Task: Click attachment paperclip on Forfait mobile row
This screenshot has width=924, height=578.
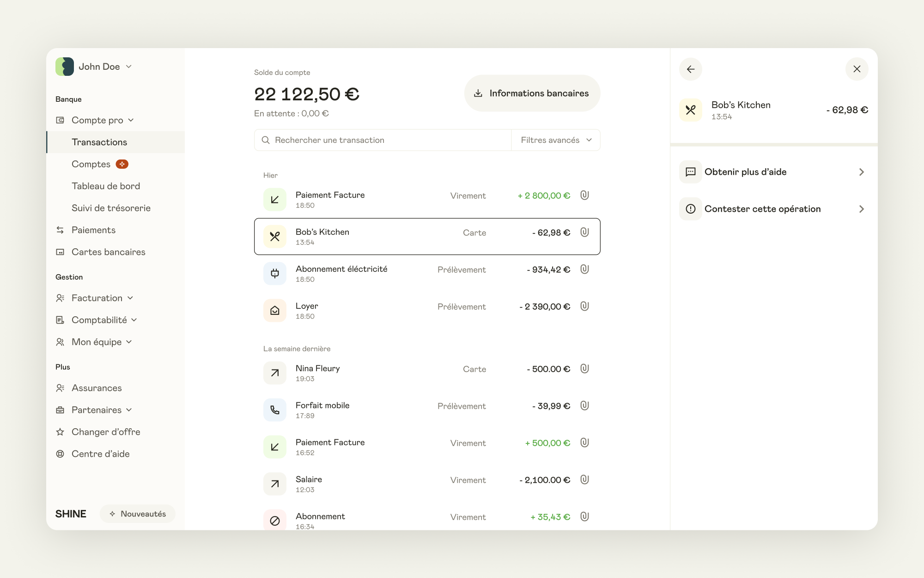Action: coord(584,406)
